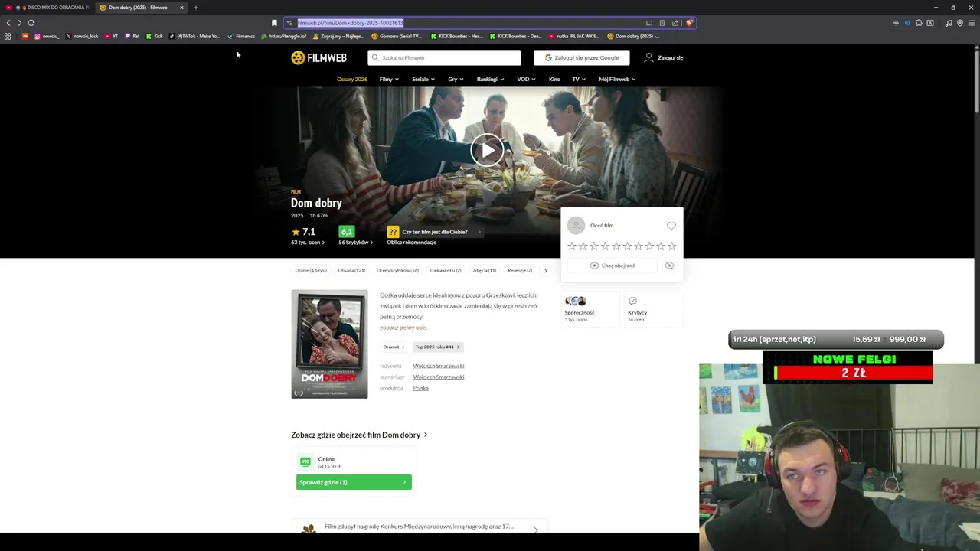Open Obsada (121) tab
Screen dimensions: 980x551
pyautogui.click(x=351, y=270)
